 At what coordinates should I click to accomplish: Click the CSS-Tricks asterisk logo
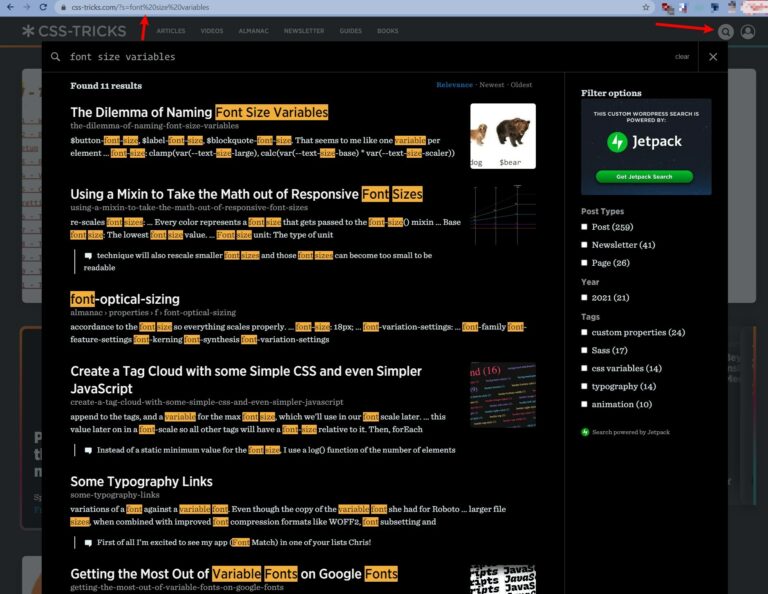point(28,31)
